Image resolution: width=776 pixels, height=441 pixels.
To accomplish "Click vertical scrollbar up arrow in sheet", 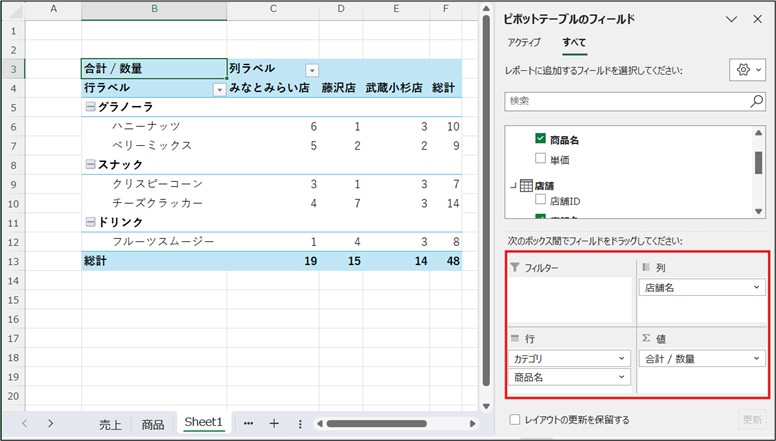I will tap(486, 8).
